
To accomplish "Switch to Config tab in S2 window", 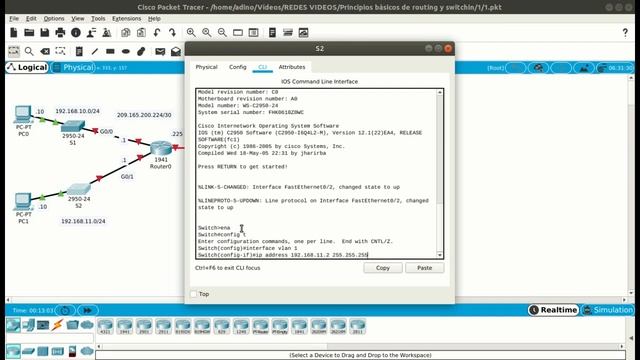I will pos(238,67).
